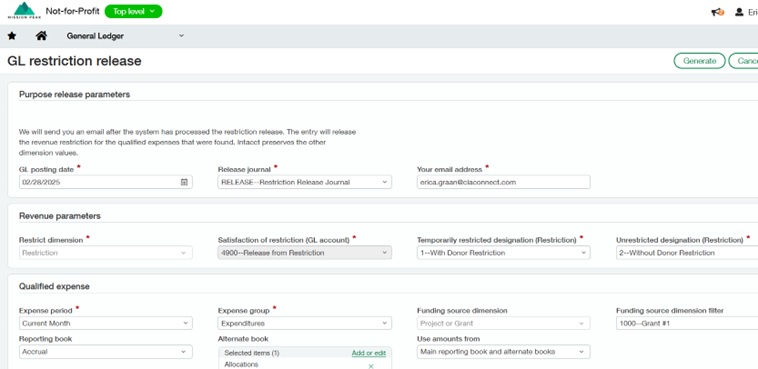Image resolution: width=758 pixels, height=369 pixels.
Task: Click the Qualified expense section heading
Action: coord(54,286)
